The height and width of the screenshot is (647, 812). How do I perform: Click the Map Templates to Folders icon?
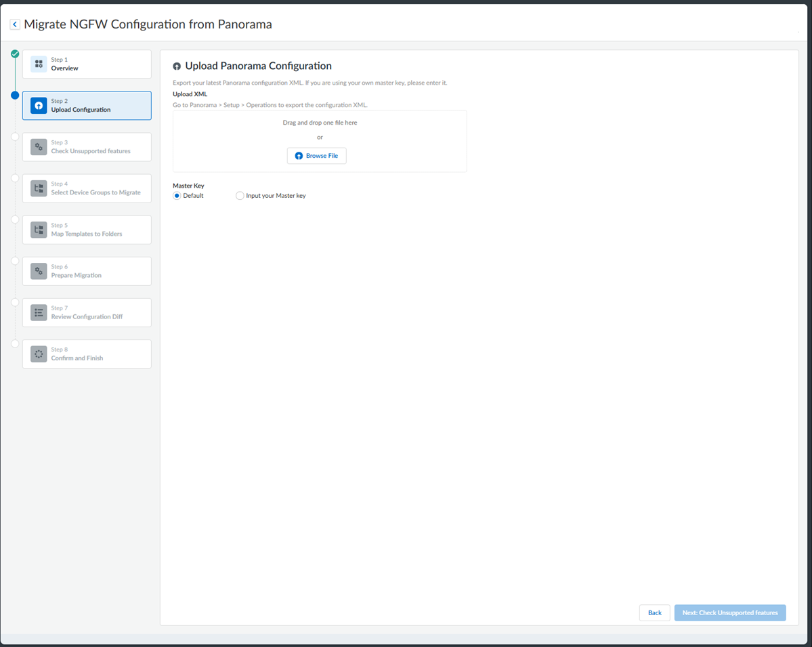(x=39, y=230)
